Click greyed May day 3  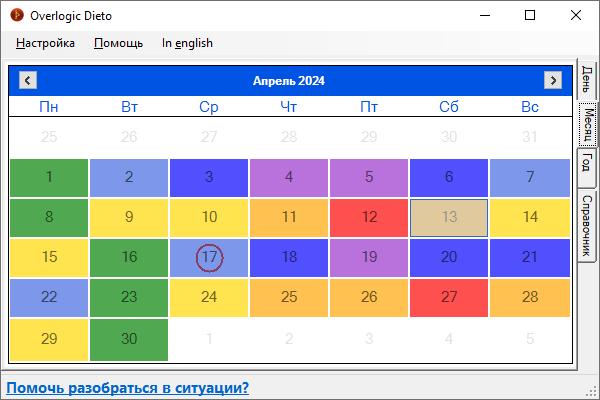click(x=369, y=339)
